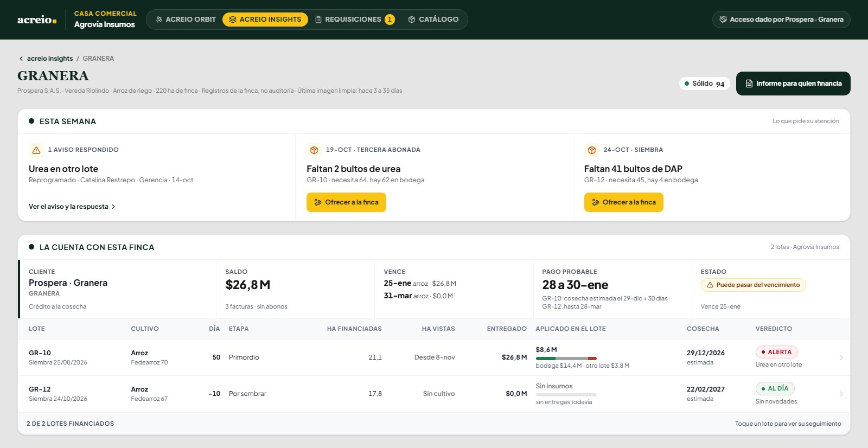This screenshot has height=448, width=868.
Task: Click the AL DÍA verdict badge
Action: pos(775,388)
